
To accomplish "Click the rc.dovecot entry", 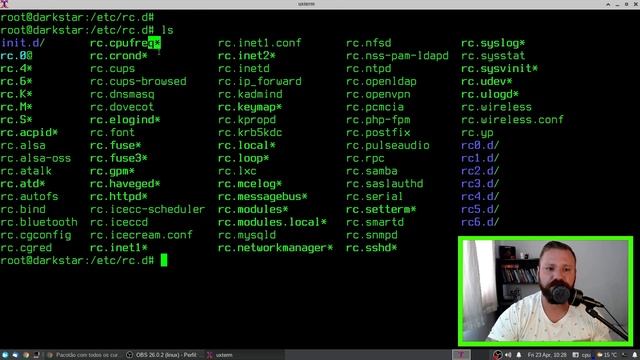I will (x=122, y=107).
